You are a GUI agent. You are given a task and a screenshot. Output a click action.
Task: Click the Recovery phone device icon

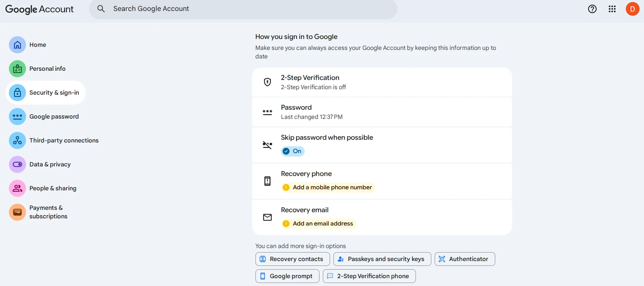click(x=267, y=181)
